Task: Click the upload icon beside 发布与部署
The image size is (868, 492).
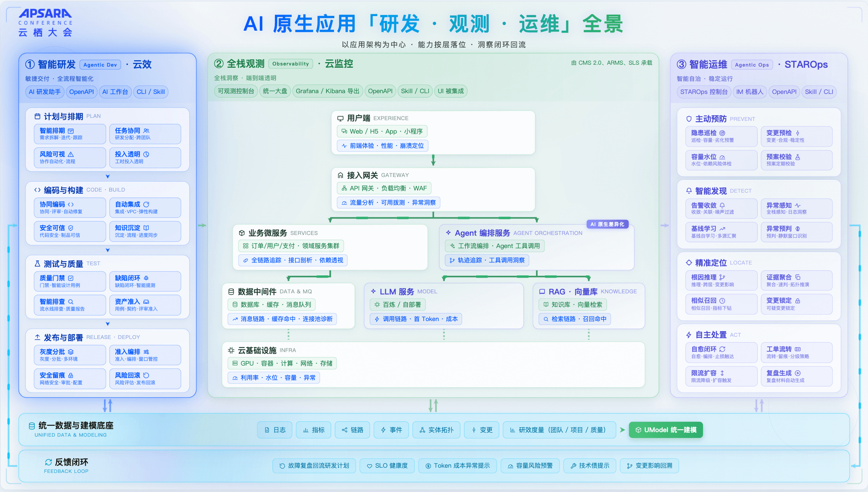Action: click(37, 337)
